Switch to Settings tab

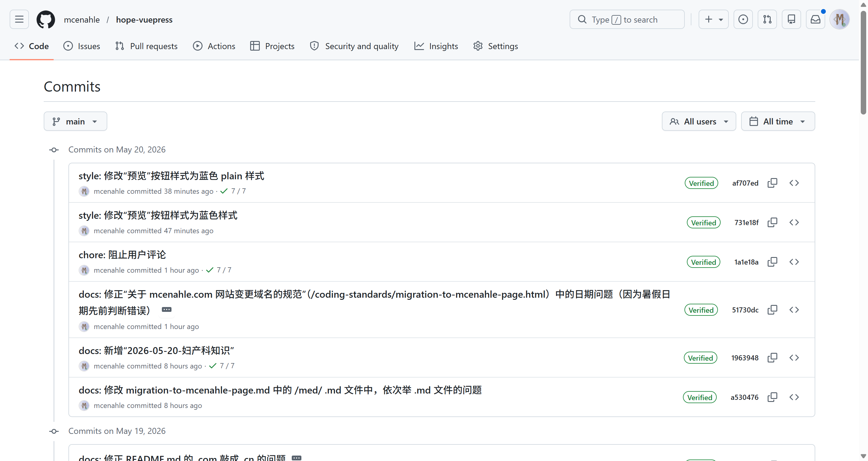pyautogui.click(x=495, y=46)
